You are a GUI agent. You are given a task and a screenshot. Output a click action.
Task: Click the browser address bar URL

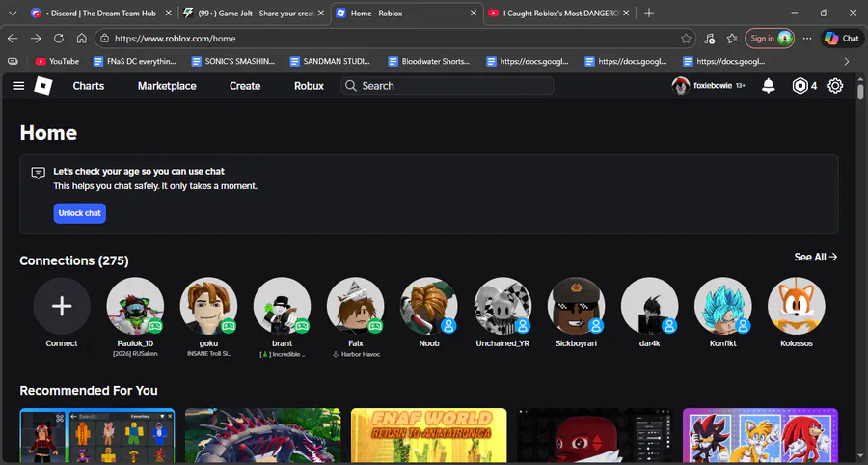pyautogui.click(x=175, y=39)
